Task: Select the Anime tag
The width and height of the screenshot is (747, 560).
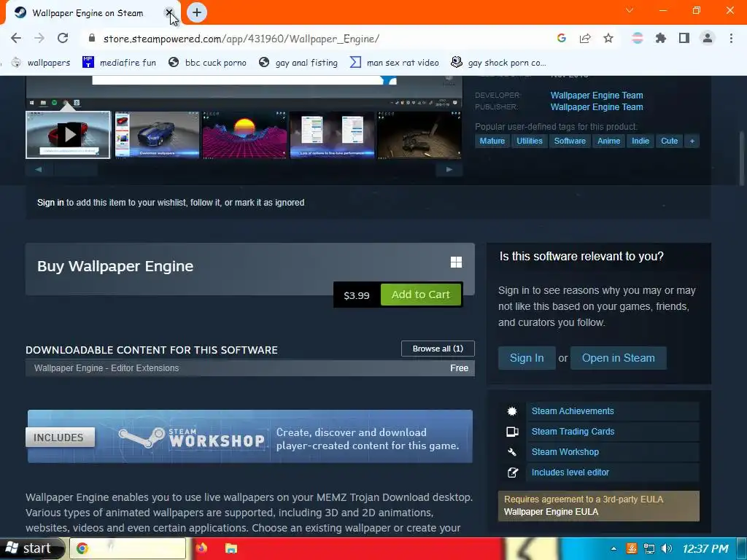Action: click(609, 141)
